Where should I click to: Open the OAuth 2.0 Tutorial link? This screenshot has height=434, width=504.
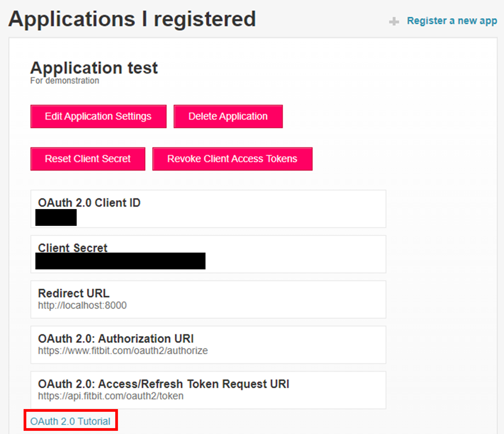[70, 421]
